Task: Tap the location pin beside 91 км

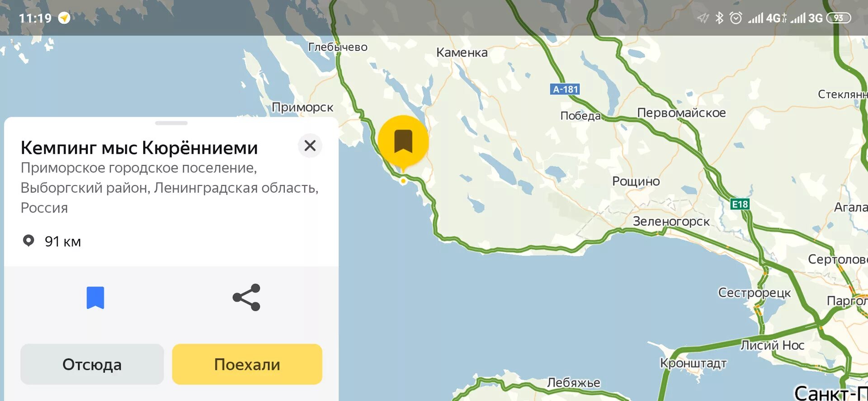Action: [x=28, y=241]
